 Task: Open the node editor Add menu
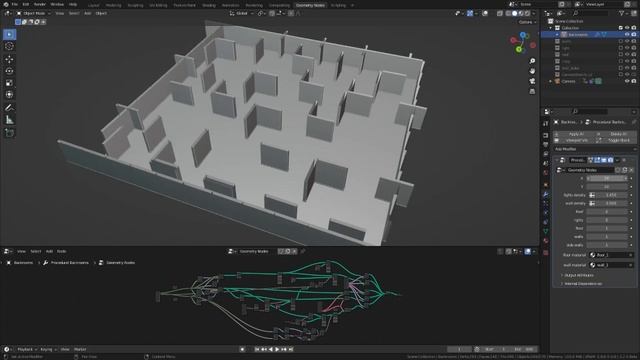pos(49,251)
